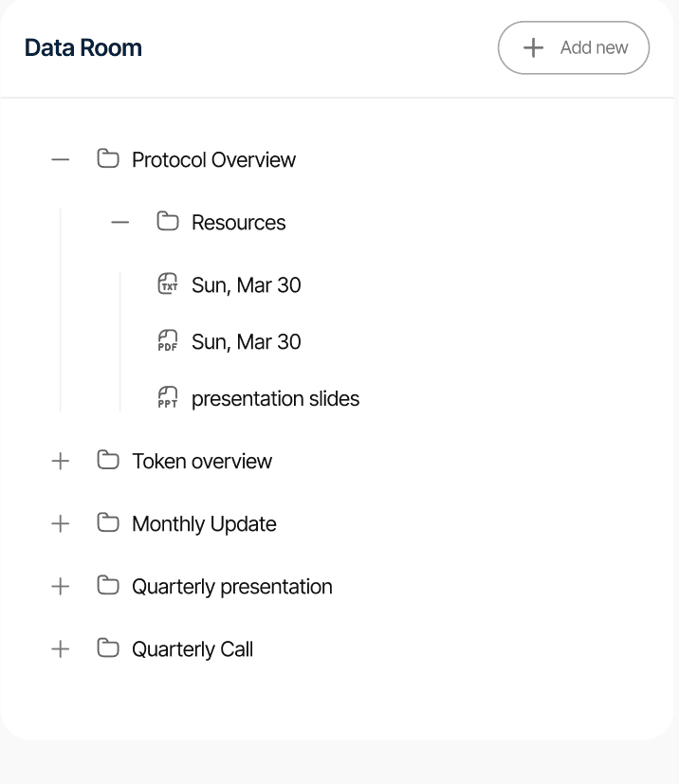Expand the Token overview folder
This screenshot has width=679, height=784.
pos(61,461)
